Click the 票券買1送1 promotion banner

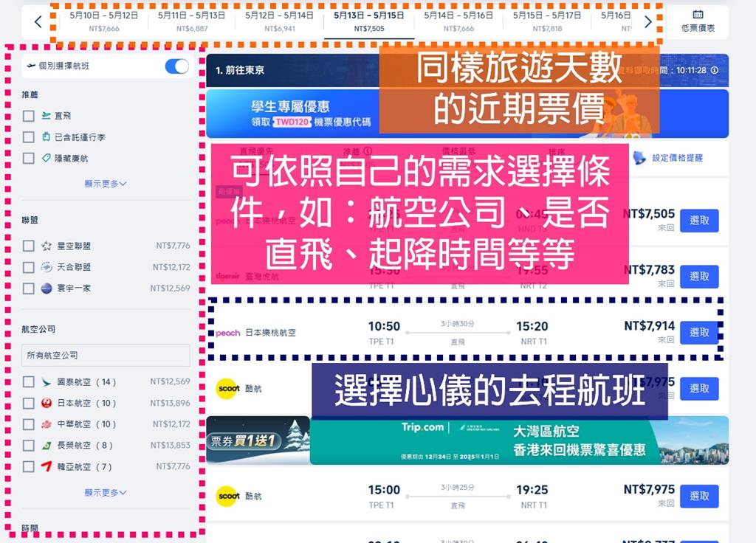pyautogui.click(x=258, y=440)
